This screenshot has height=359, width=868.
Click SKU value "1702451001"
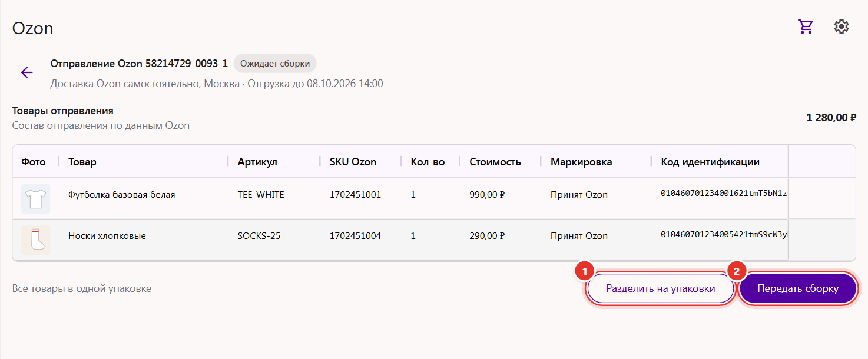coord(355,195)
